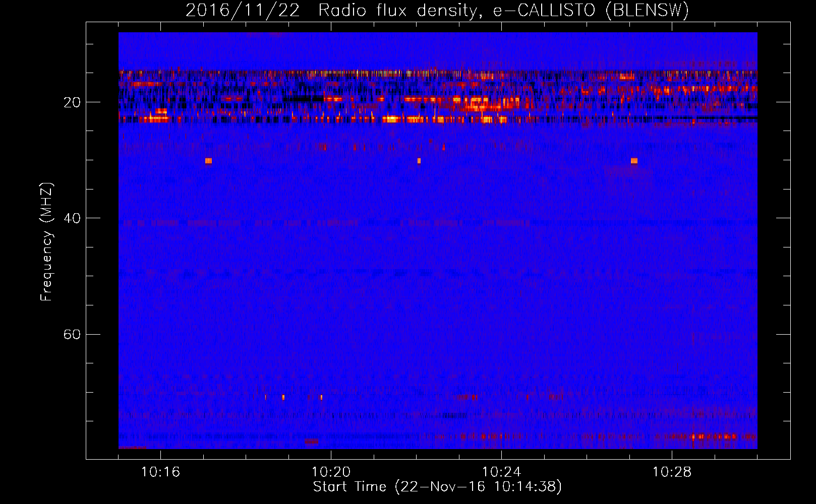Click the 10:28 time tick label
Screen dimensions: 816x504
coord(672,472)
